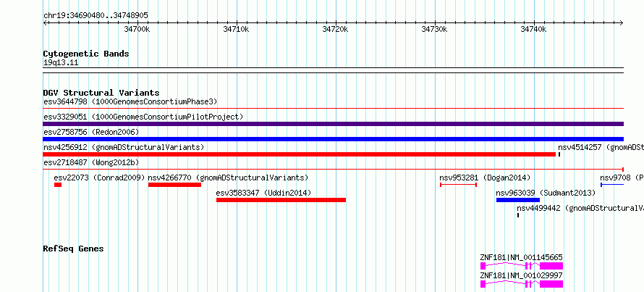Click the esv3583347 (Uddin2014) label
Image resolution: width=644 pixels, height=292 pixels.
263,193
